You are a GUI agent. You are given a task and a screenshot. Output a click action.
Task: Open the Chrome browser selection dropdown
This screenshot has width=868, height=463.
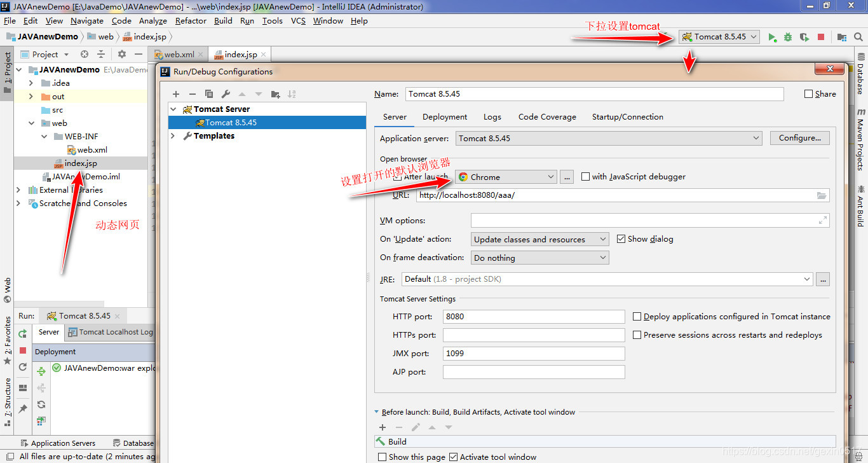(506, 177)
